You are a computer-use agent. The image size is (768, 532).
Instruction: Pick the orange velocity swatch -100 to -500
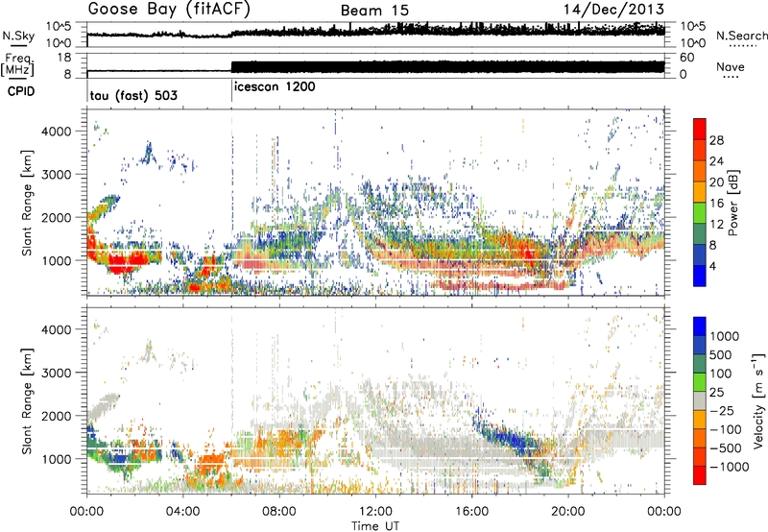tap(700, 438)
